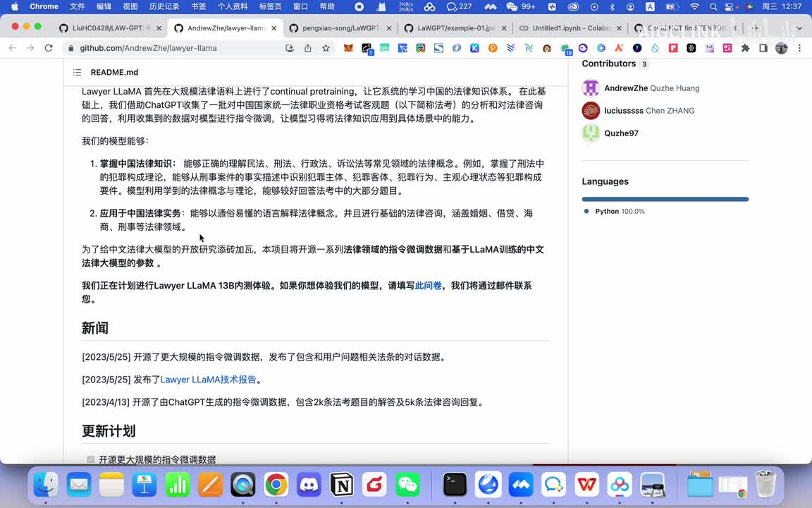Open Chrome's three-dot menu
The width and height of the screenshot is (812, 508).
pos(799,48)
